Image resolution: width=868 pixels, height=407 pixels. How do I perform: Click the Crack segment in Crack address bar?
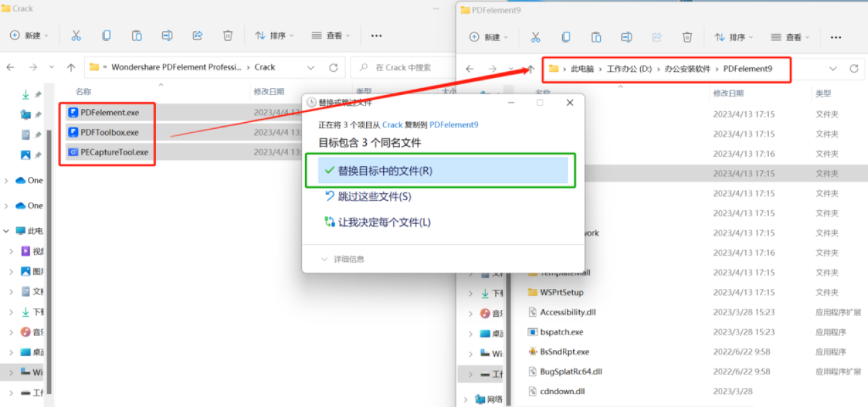pos(265,67)
